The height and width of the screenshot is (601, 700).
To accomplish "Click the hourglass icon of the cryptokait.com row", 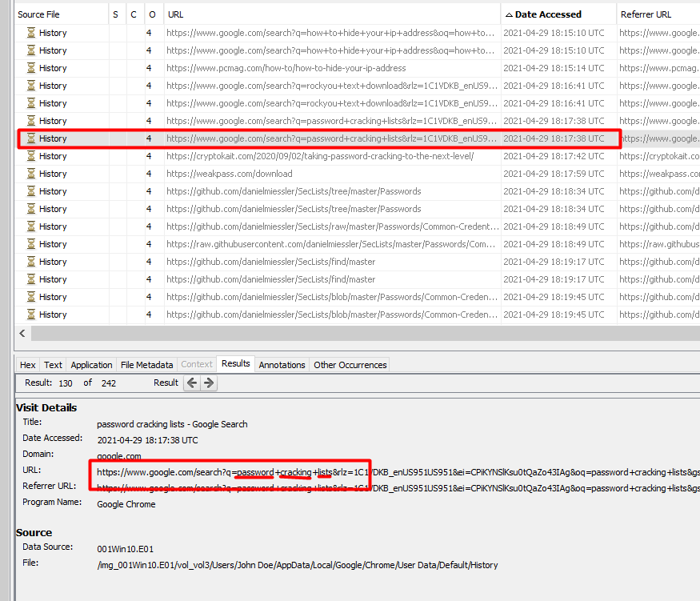I will (x=31, y=156).
